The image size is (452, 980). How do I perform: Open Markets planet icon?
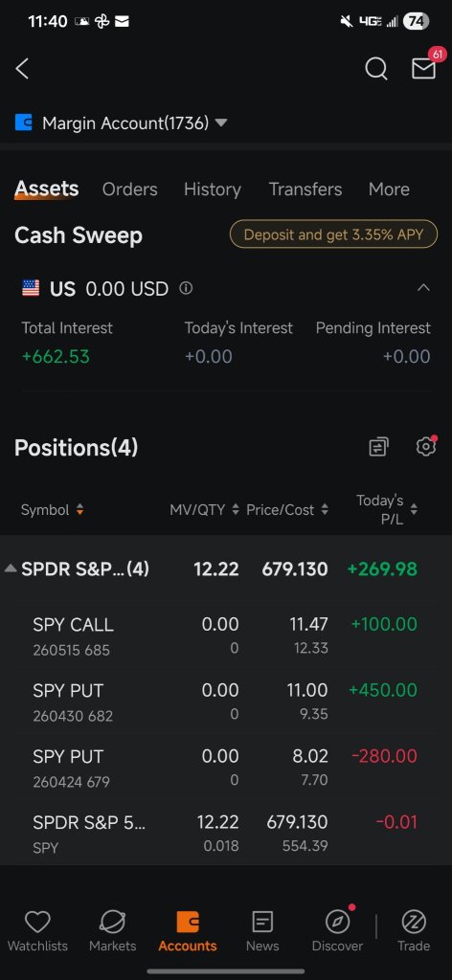[x=113, y=930]
